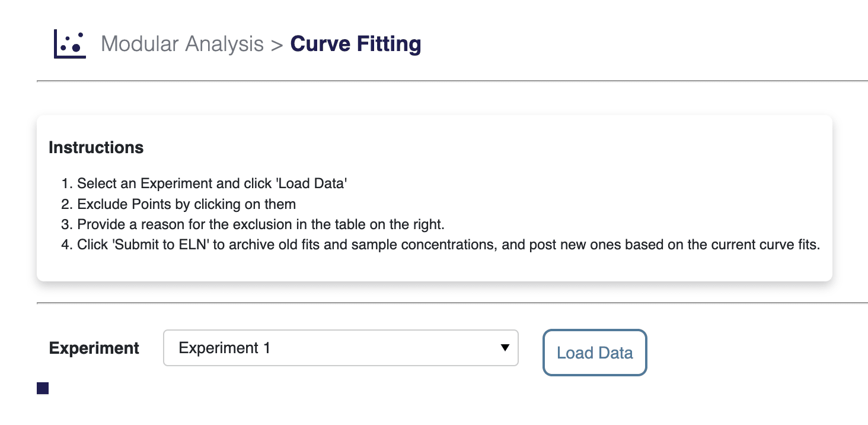Viewport: 868px width, 425px height.
Task: Click the 'Experiment 1' selected value text
Action: point(225,348)
